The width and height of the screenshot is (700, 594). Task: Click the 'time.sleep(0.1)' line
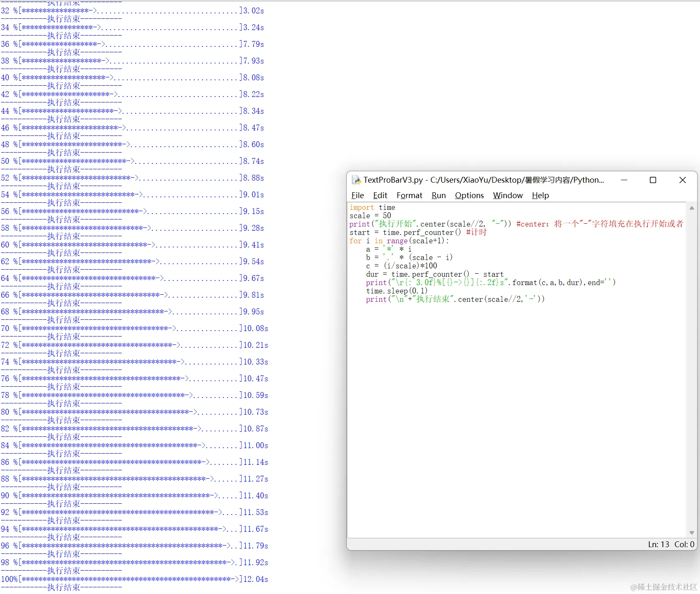[397, 291]
